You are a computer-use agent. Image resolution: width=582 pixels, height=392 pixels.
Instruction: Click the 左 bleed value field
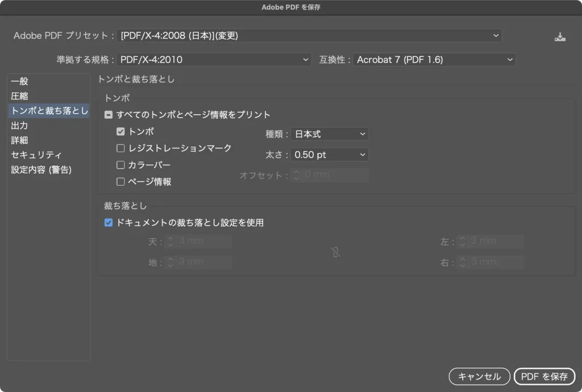(496, 241)
